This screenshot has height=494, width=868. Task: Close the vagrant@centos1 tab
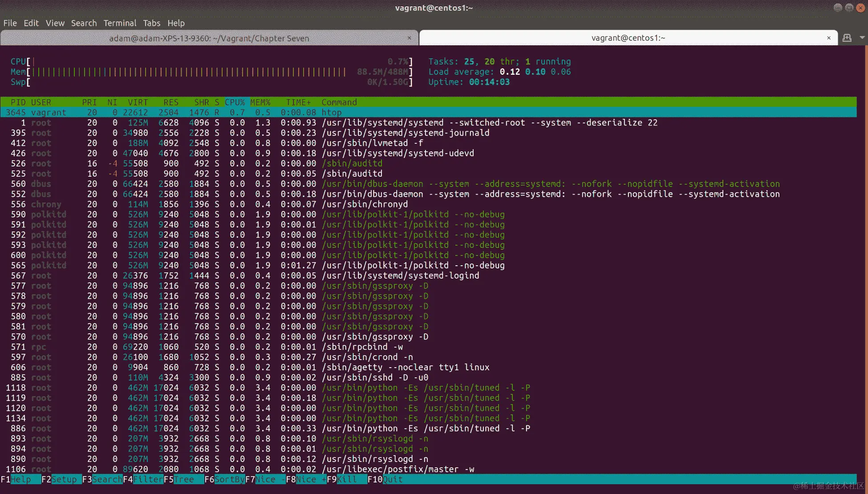[x=829, y=38]
